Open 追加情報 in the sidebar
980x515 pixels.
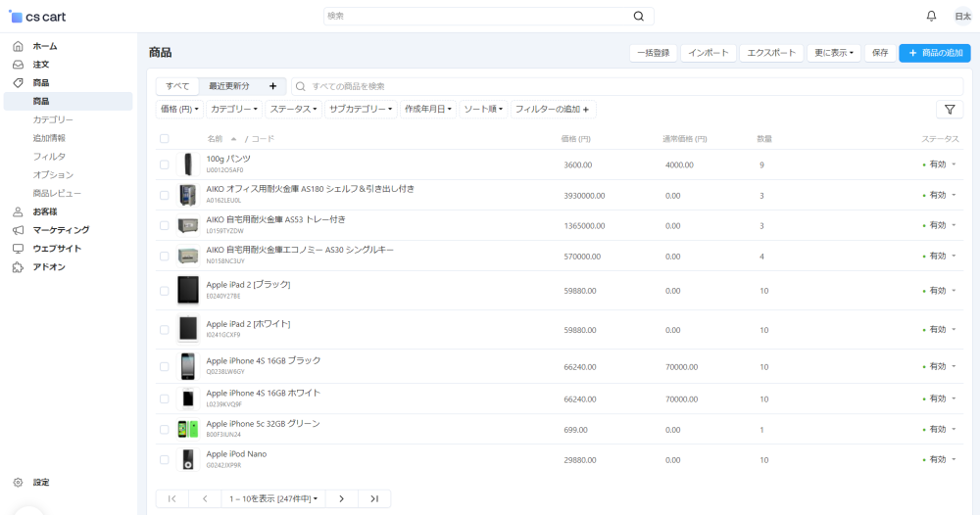point(49,138)
